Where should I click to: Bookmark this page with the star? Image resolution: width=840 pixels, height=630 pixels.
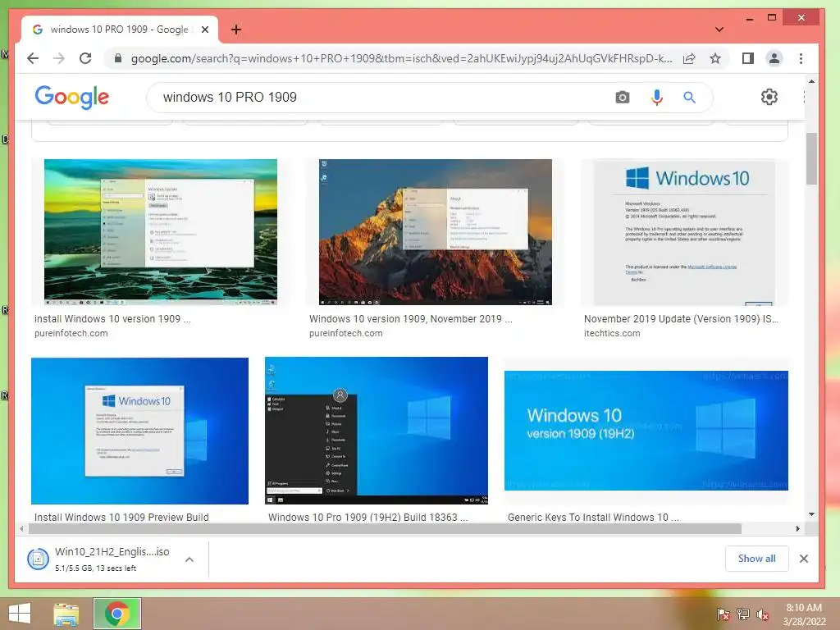pyautogui.click(x=715, y=58)
